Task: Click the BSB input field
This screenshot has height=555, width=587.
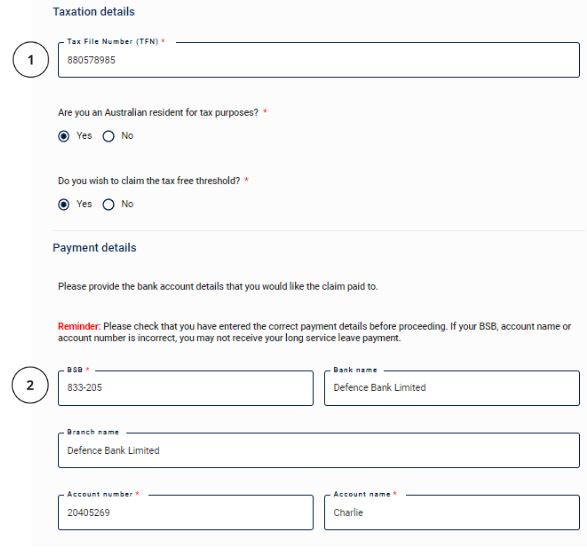Action: point(186,388)
